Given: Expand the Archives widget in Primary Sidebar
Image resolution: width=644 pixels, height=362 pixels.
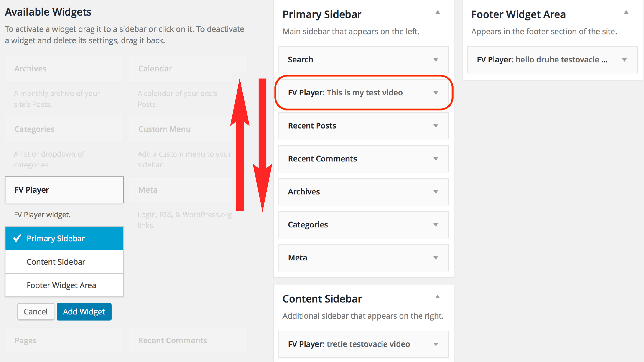Looking at the screenshot, I should 435,192.
